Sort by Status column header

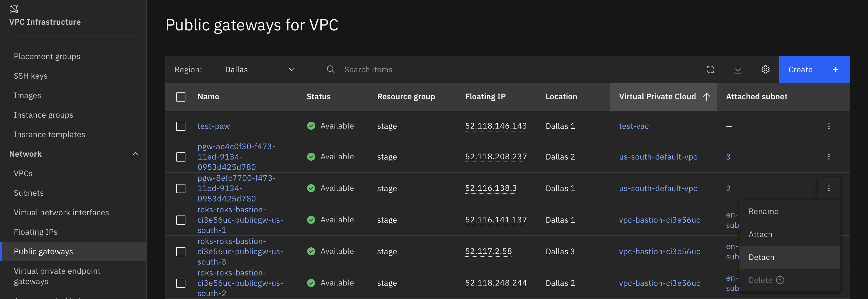point(318,97)
